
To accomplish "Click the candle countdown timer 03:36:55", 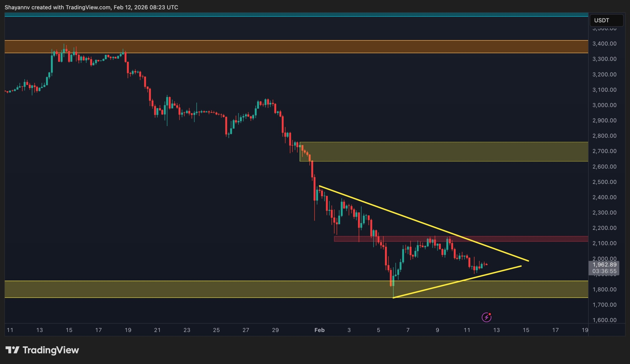I will [x=604, y=271].
